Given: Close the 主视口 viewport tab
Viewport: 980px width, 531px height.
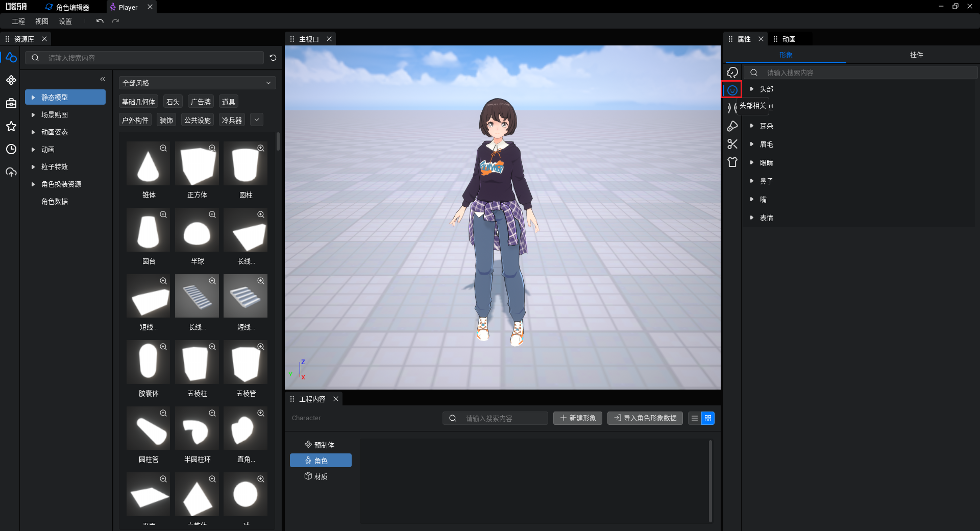Looking at the screenshot, I should click(329, 39).
